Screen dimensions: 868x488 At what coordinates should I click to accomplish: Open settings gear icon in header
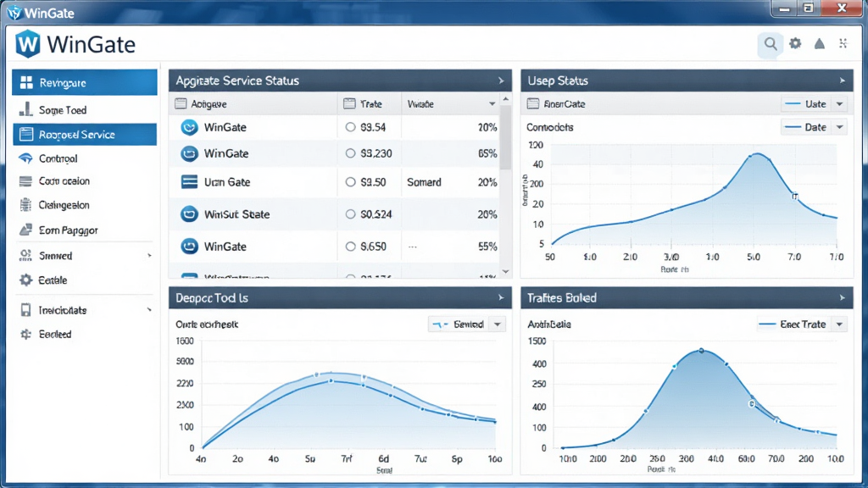[795, 43]
